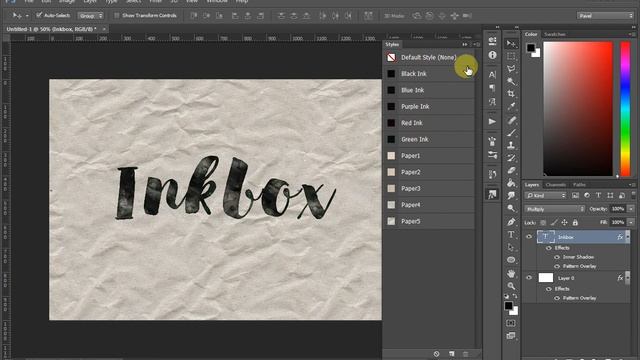Hide Pattern Overlay effect on Layer 0
The width and height of the screenshot is (640, 360).
[x=557, y=298]
